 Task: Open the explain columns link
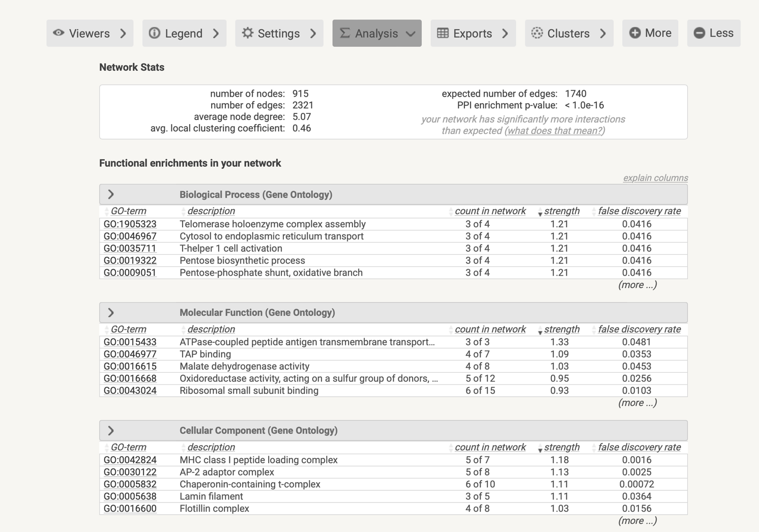[x=655, y=178]
